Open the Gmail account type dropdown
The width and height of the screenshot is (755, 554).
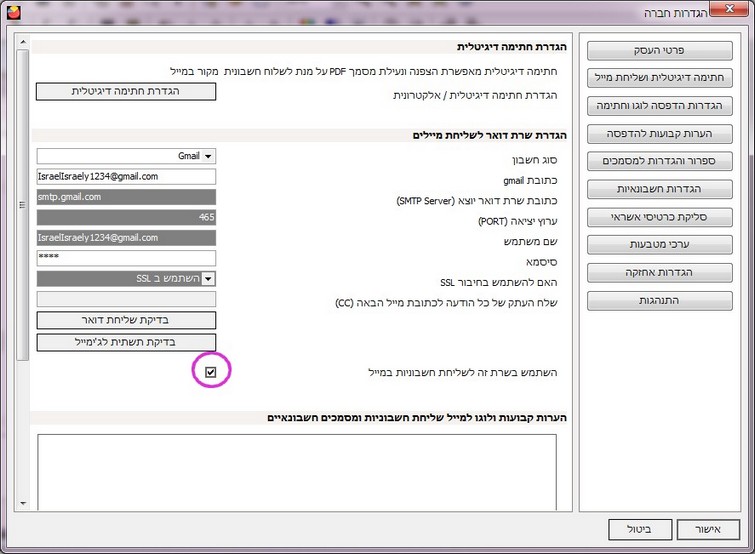tap(208, 156)
